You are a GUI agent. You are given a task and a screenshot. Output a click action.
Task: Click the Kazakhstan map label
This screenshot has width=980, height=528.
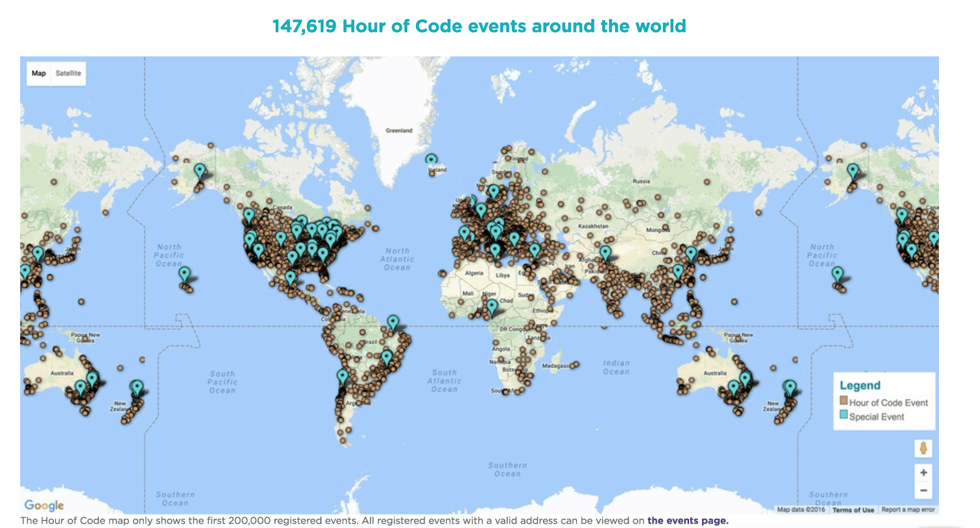coord(594,226)
